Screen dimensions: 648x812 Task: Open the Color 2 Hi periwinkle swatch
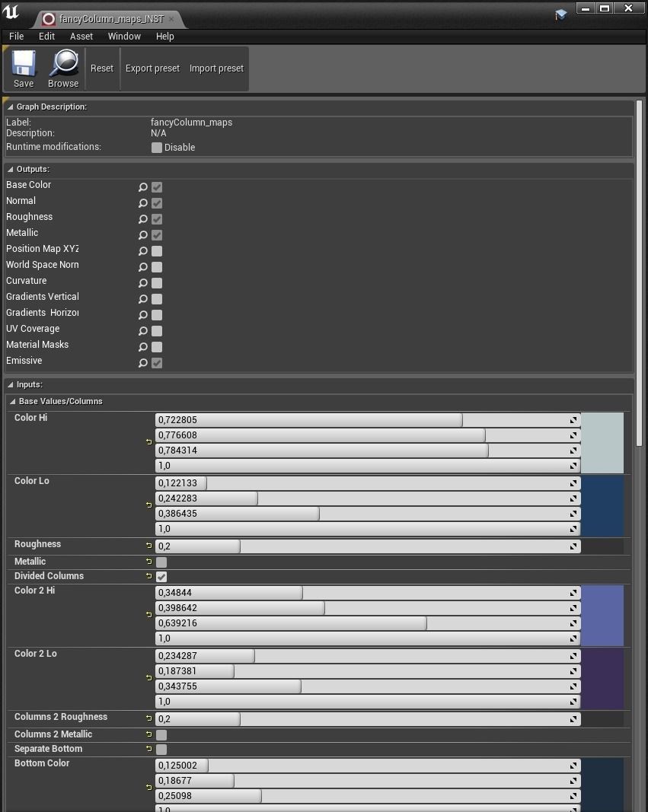602,616
